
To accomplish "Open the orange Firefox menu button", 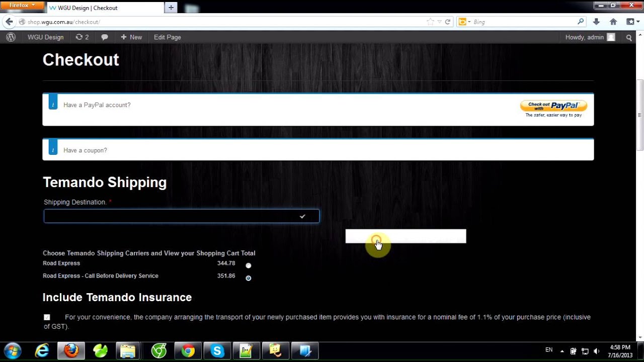I will click(22, 5).
